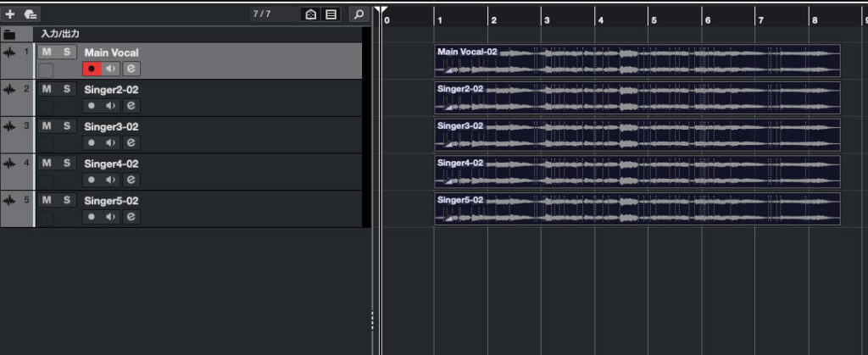This screenshot has height=355, width=868.
Task: Select the Singer3-02 track name
Action: click(111, 127)
